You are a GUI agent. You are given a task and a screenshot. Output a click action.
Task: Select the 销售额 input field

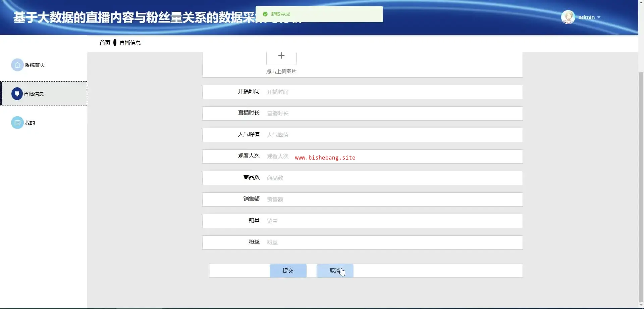(393, 200)
